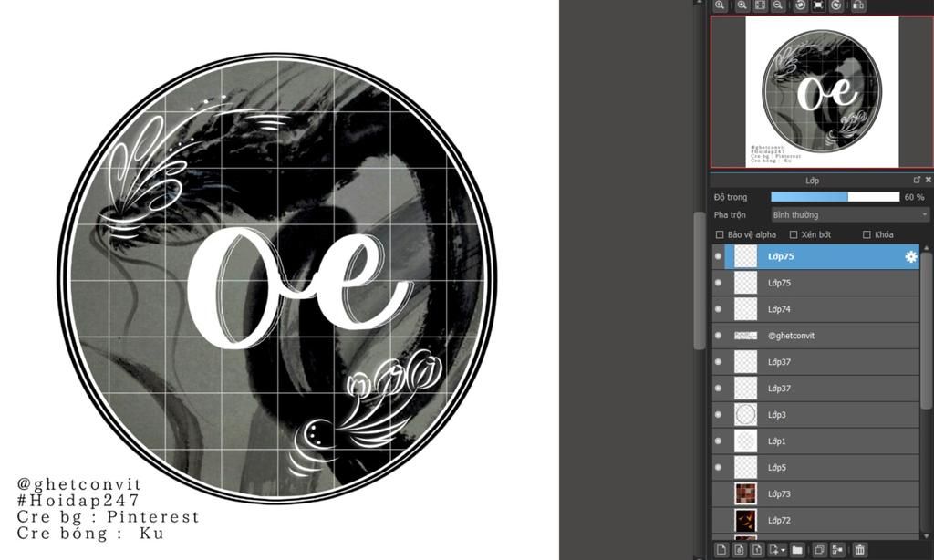Screen dimensions: 934x560
Task: Click the zoom in magnifier in navigator
Action: pos(742,5)
